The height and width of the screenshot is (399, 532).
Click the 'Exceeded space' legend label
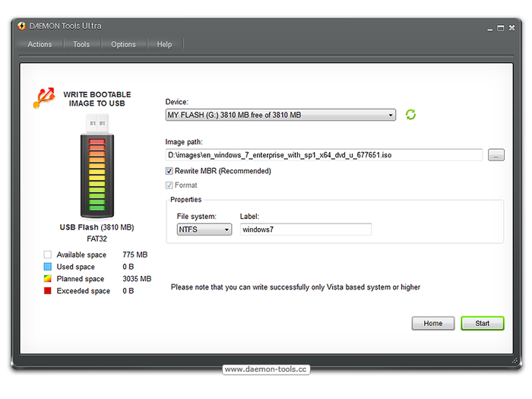pyautogui.click(x=84, y=291)
